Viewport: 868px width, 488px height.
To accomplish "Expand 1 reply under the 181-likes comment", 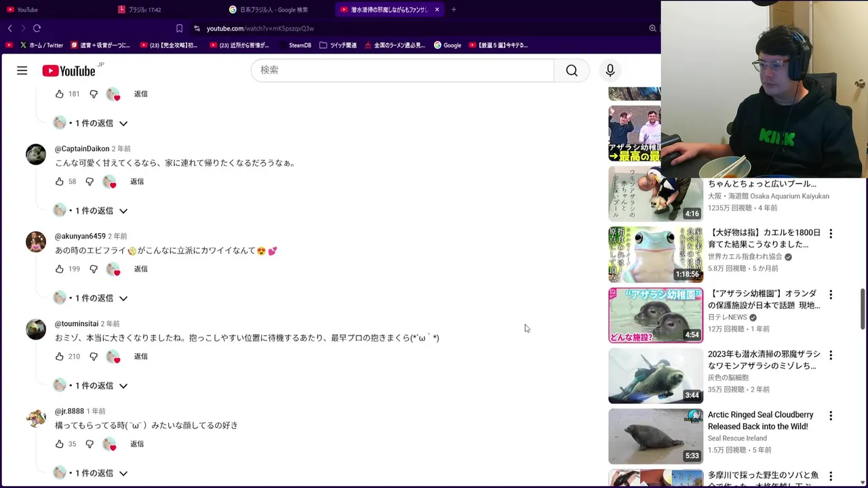I will point(91,123).
